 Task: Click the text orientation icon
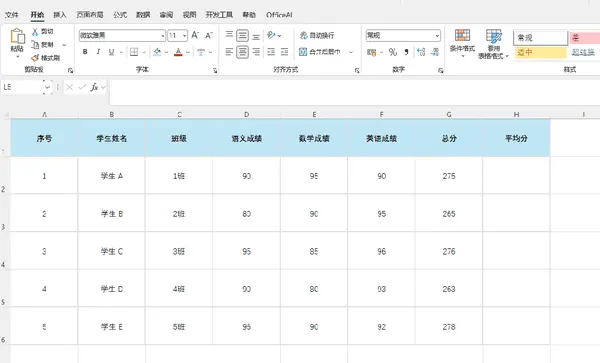pyautogui.click(x=271, y=35)
